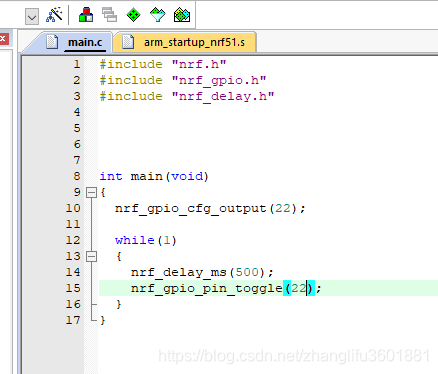The width and height of the screenshot is (438, 374).
Task: Click the value 500 in delay call
Action: coord(247,272)
